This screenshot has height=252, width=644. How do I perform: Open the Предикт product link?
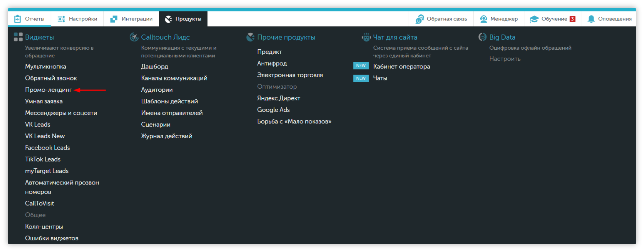pyautogui.click(x=270, y=52)
